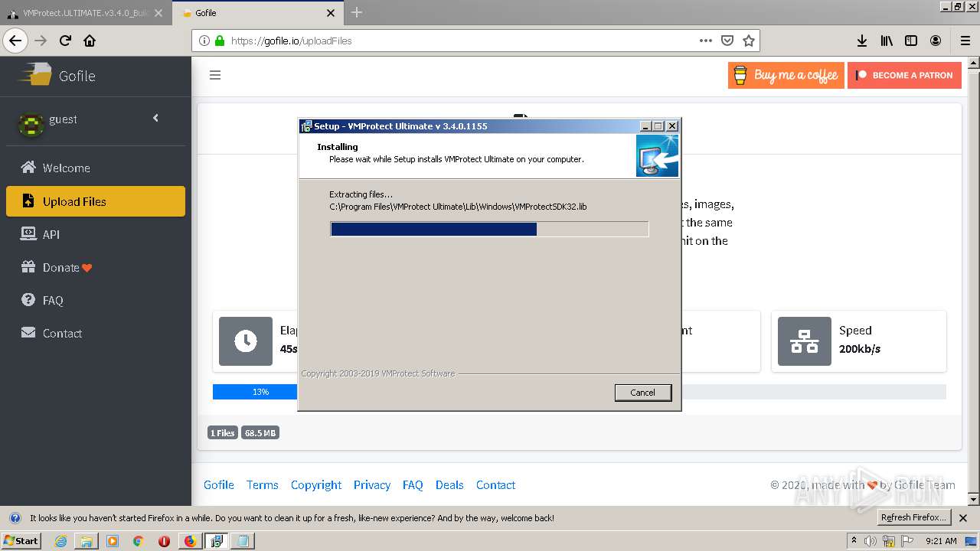Click Buy me a coffee button
Image resolution: width=980 pixels, height=551 pixels.
tap(786, 75)
